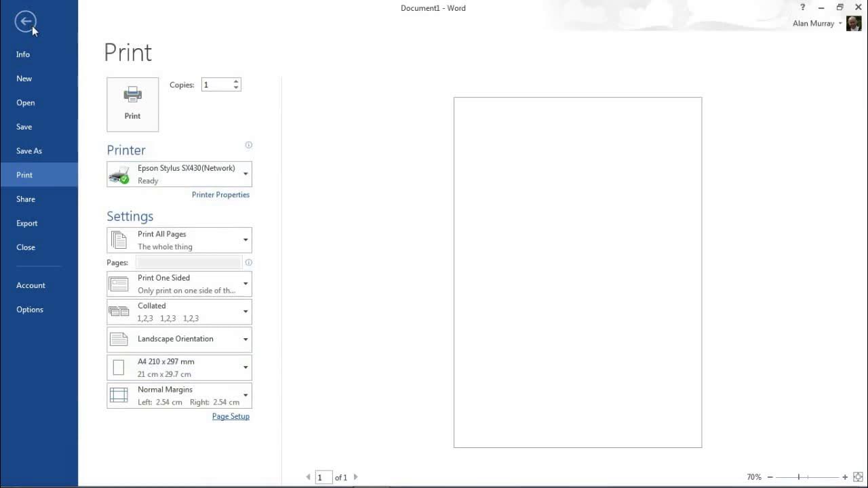Click the landscape orientation page icon

119,340
